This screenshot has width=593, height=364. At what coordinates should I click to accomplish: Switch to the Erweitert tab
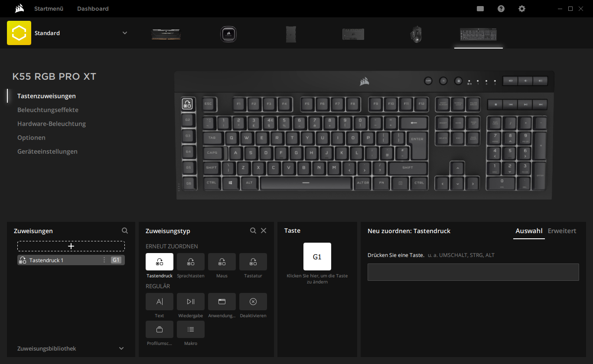(x=562, y=231)
